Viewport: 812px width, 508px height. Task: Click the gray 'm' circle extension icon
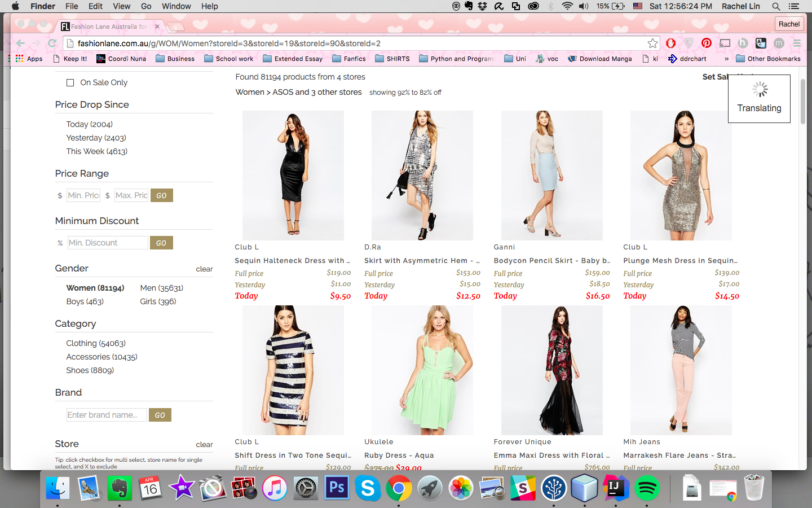pyautogui.click(x=779, y=43)
